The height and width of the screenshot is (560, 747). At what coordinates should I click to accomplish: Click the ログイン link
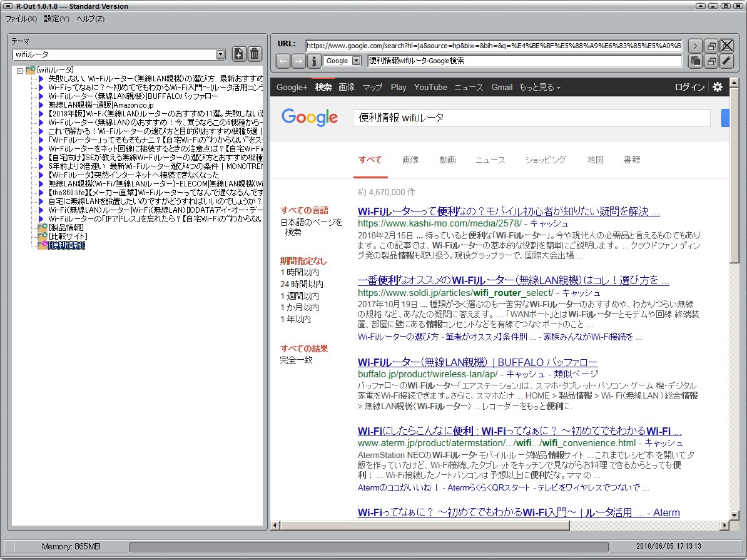click(689, 87)
